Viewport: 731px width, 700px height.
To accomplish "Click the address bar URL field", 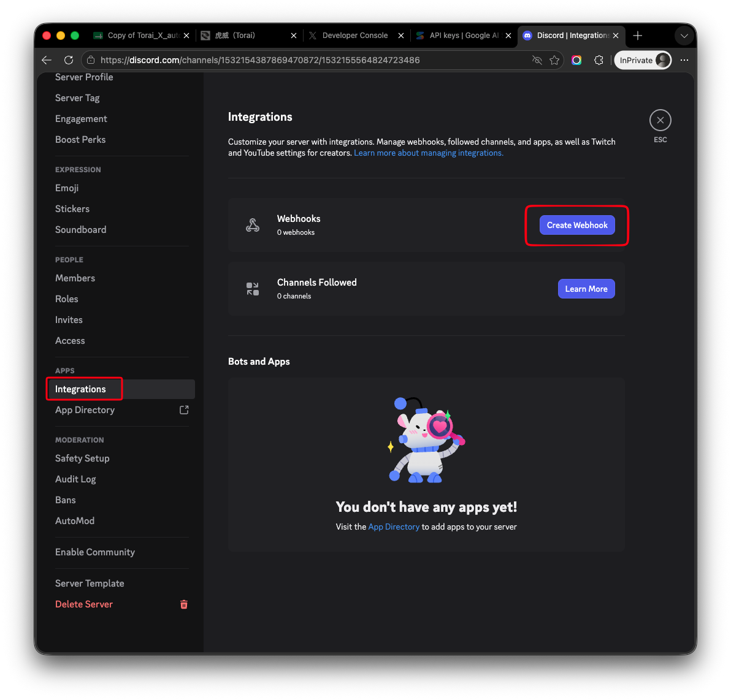I will point(260,60).
